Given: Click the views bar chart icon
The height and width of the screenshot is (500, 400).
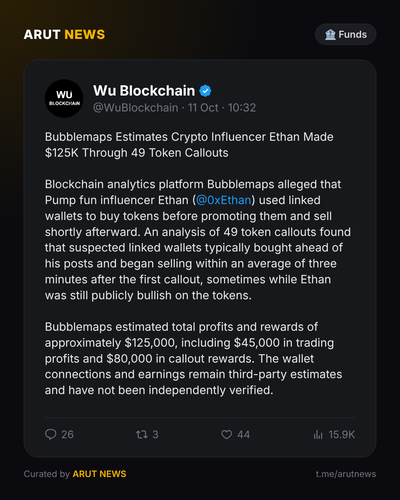Looking at the screenshot, I should pyautogui.click(x=318, y=434).
